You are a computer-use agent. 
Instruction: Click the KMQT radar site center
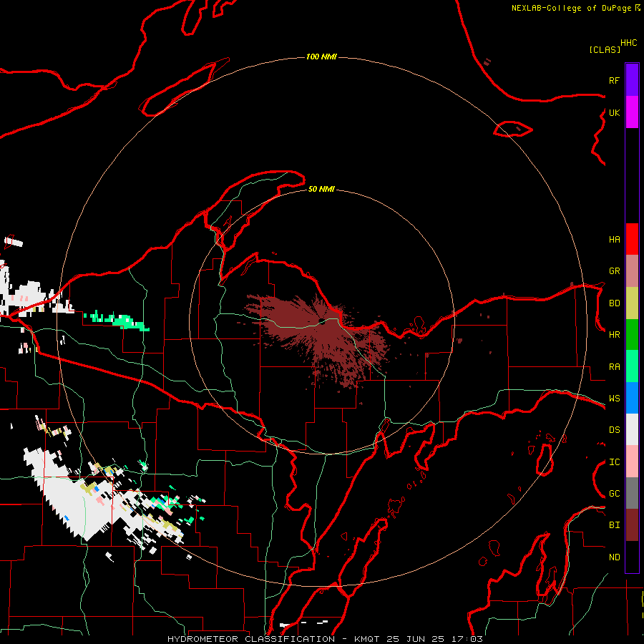tap(322, 321)
